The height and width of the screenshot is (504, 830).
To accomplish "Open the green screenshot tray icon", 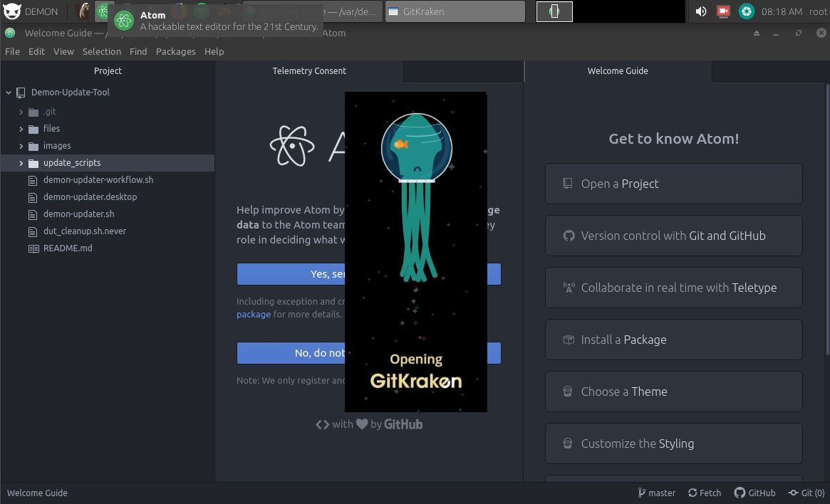I will pyautogui.click(x=747, y=11).
